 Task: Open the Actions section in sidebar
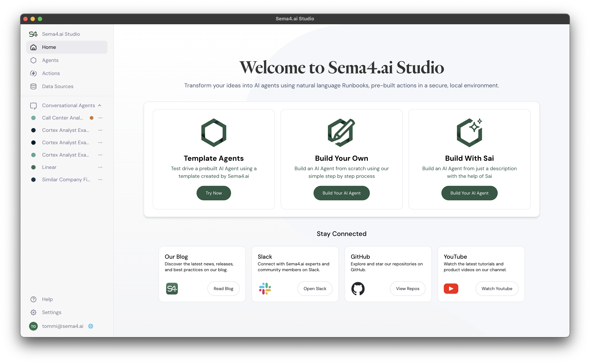(x=67, y=73)
